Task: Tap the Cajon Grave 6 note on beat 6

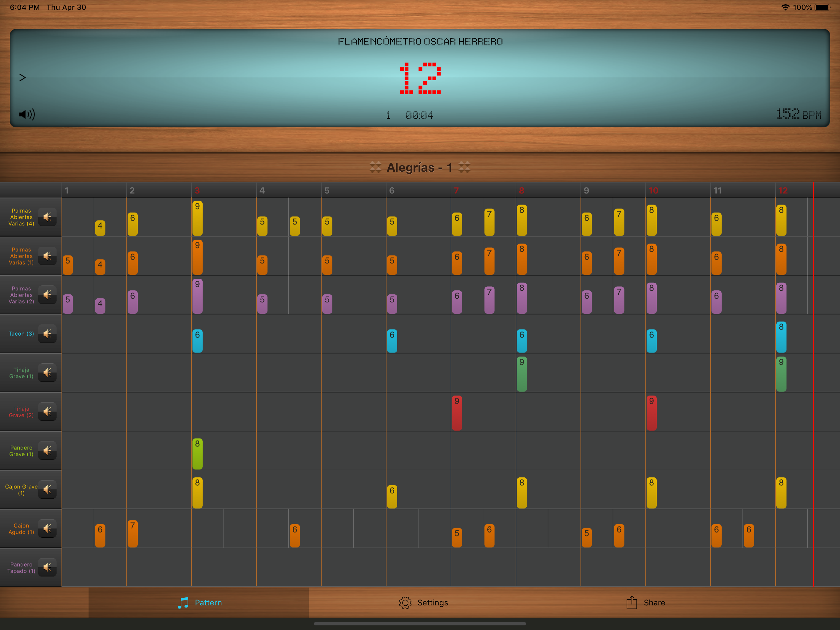Action: click(392, 496)
